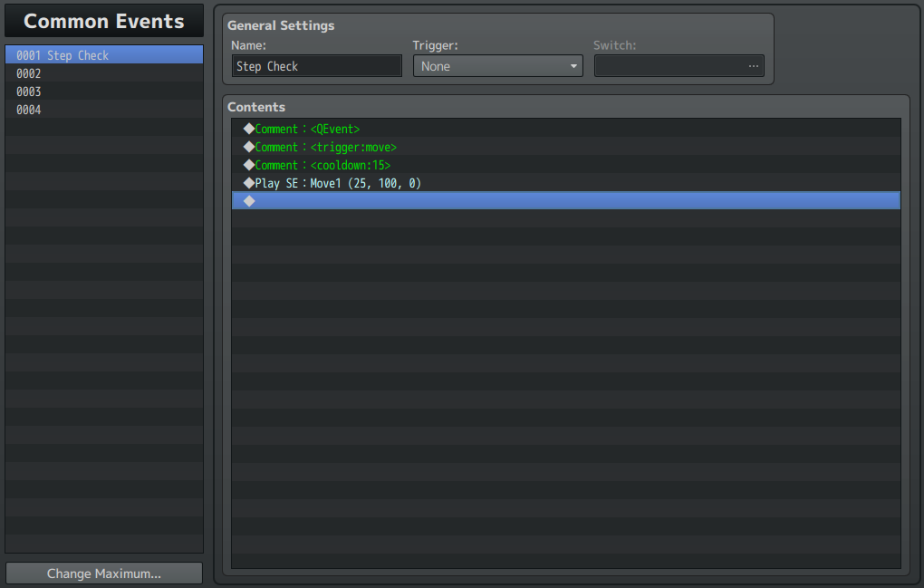
Task: Select common event 0003
Action: tap(104, 92)
